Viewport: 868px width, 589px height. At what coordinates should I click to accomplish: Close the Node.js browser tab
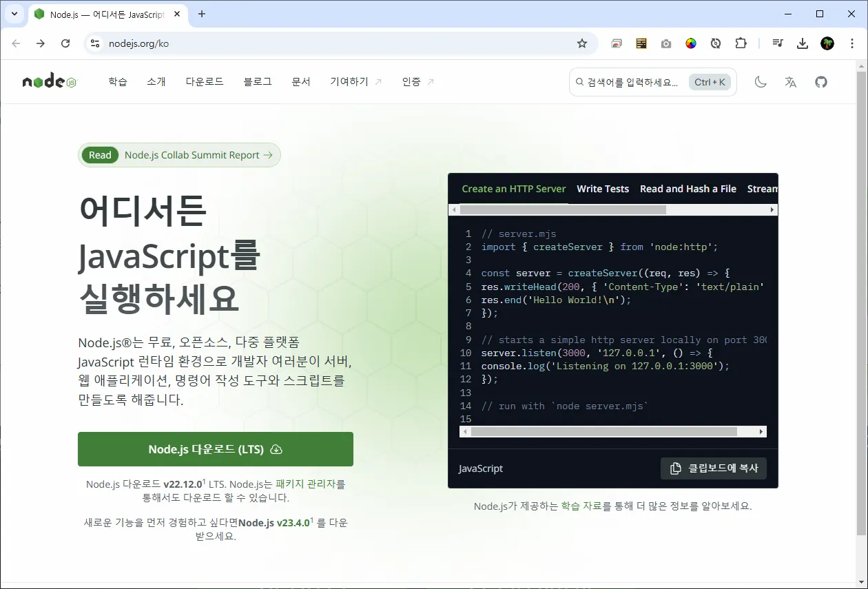(178, 14)
